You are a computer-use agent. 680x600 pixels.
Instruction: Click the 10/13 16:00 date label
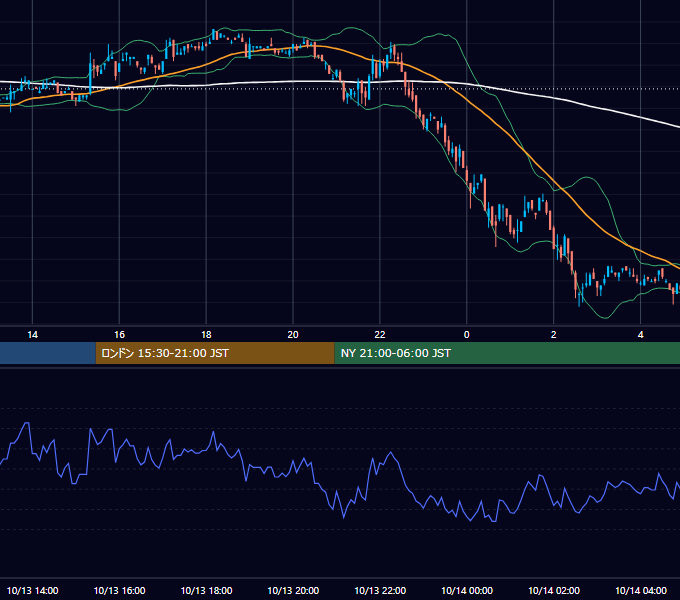(119, 590)
